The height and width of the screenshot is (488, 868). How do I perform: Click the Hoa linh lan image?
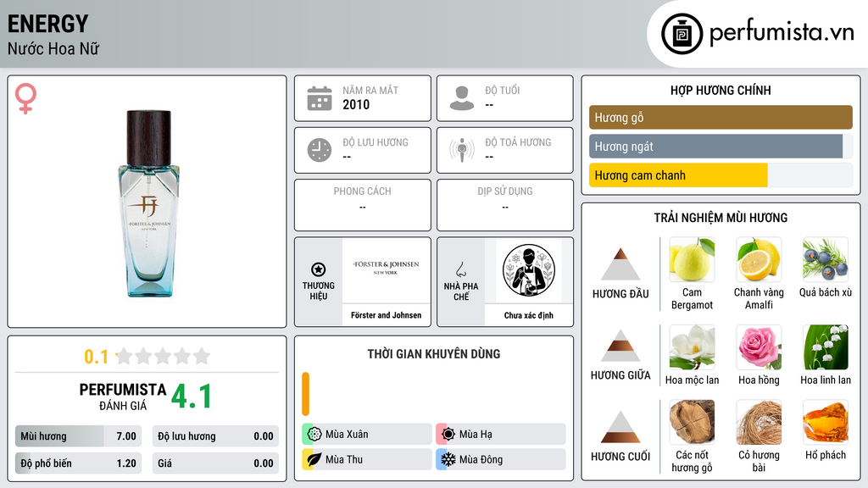(x=826, y=347)
